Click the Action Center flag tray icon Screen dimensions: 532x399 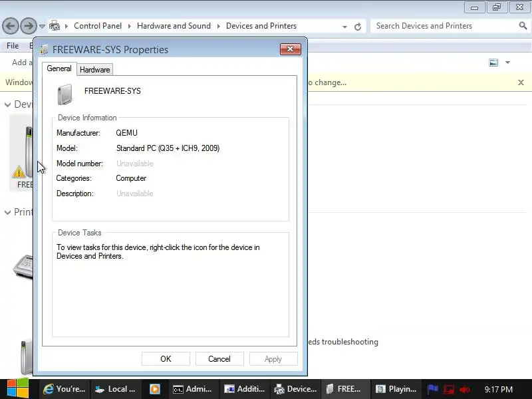tap(433, 389)
